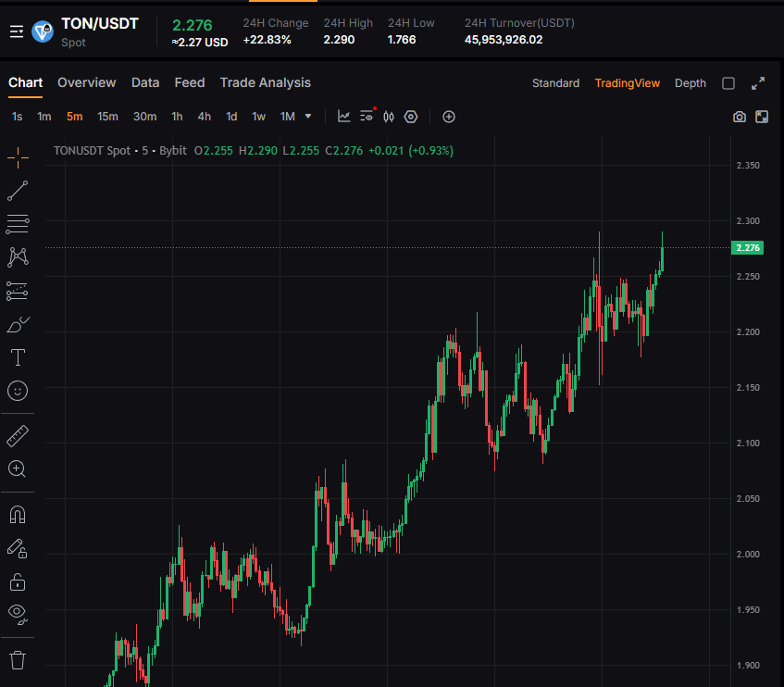The image size is (784, 687).
Task: Open the Trade Analysis tab
Action: pyautogui.click(x=266, y=83)
